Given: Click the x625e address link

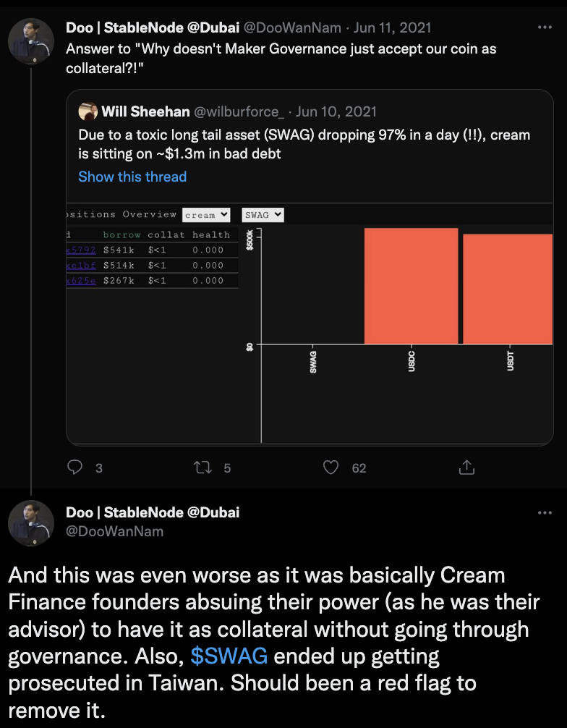Looking at the screenshot, I should pyautogui.click(x=80, y=281).
